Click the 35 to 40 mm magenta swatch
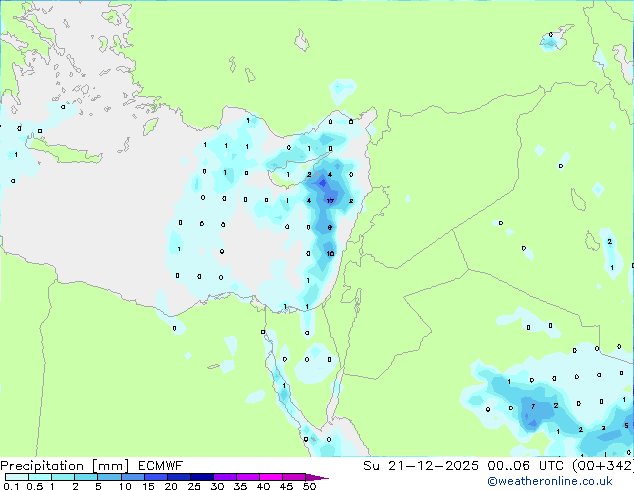Image resolution: width=634 pixels, height=490 pixels. pos(247,477)
